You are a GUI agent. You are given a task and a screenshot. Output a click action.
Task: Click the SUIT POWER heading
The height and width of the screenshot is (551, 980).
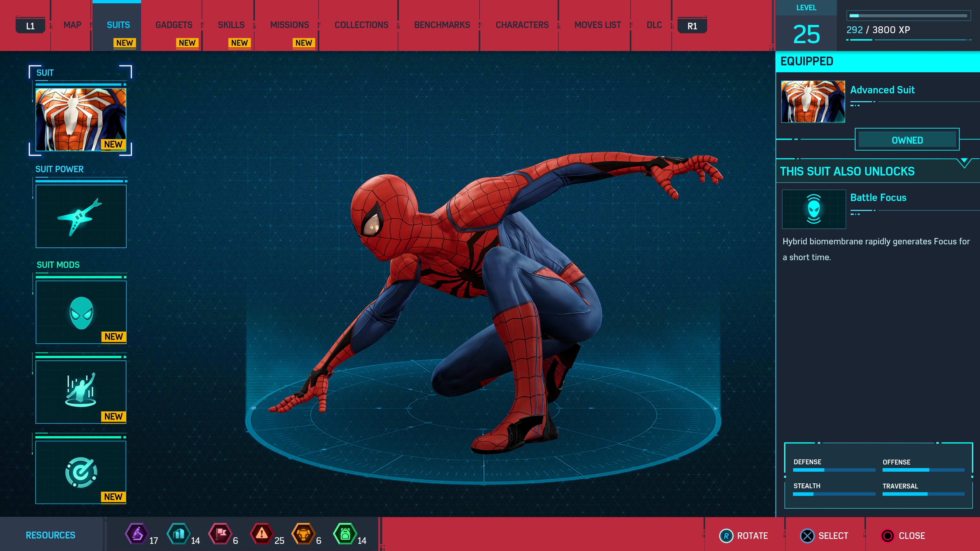[x=59, y=169]
